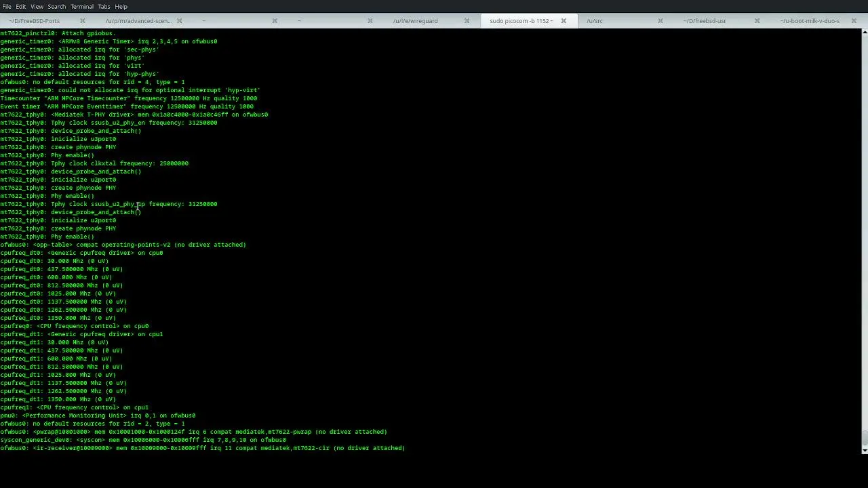Viewport: 868px width, 488px height.
Task: Click the 'Mediatek T-PHY driver' line
Action: [134, 115]
